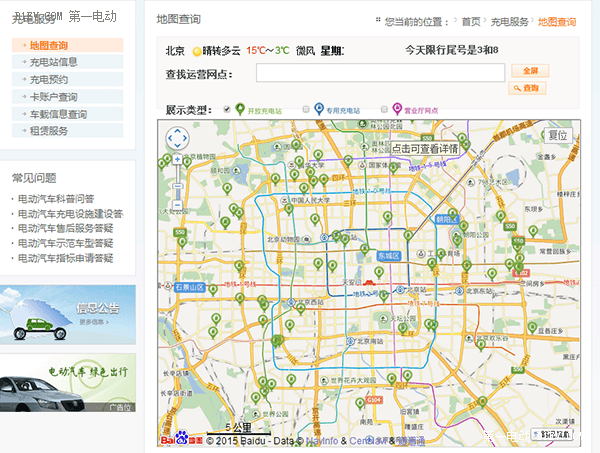The height and width of the screenshot is (453, 600).
Task: Pan the map up with the compass arrow
Action: point(177,131)
